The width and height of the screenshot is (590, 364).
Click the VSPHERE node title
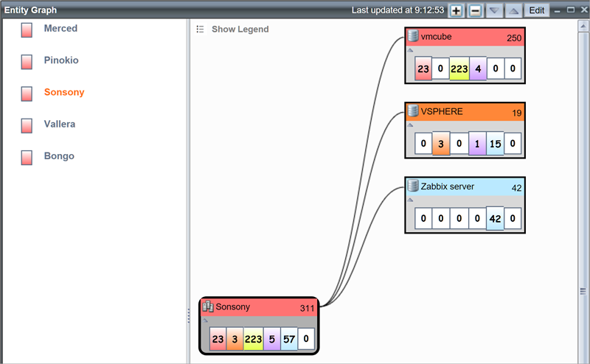coord(442,112)
